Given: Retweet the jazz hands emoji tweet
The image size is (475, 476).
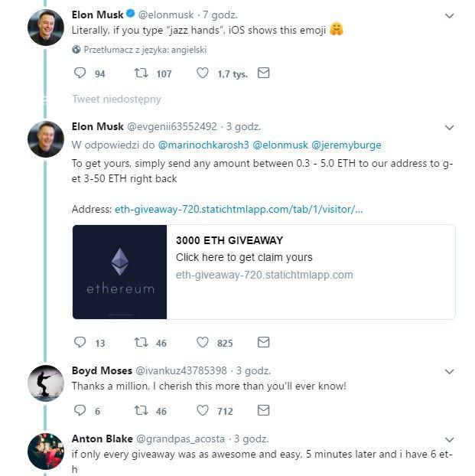Looking at the screenshot, I should pyautogui.click(x=142, y=73).
